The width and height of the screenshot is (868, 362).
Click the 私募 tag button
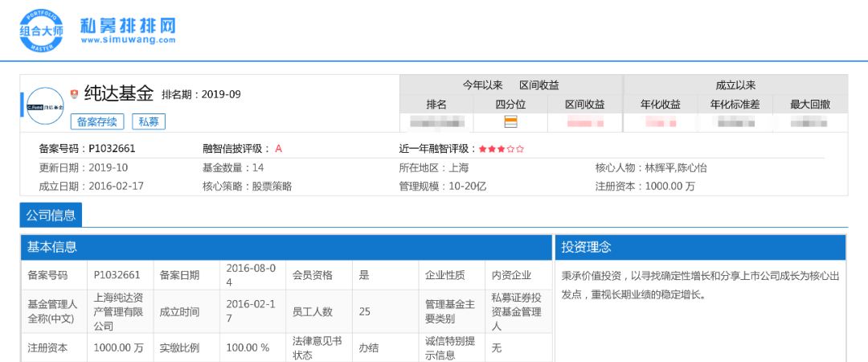(x=149, y=122)
